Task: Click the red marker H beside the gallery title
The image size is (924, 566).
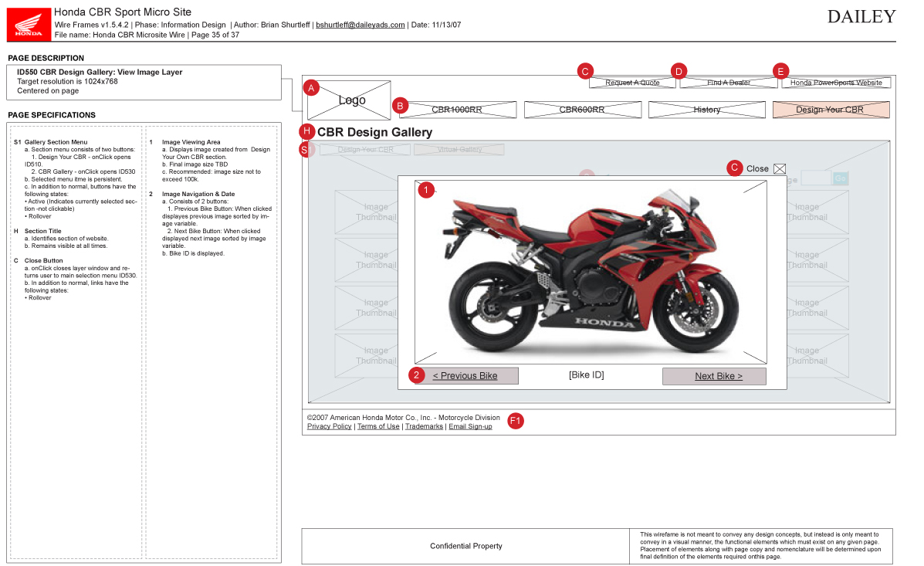Action: pos(307,132)
